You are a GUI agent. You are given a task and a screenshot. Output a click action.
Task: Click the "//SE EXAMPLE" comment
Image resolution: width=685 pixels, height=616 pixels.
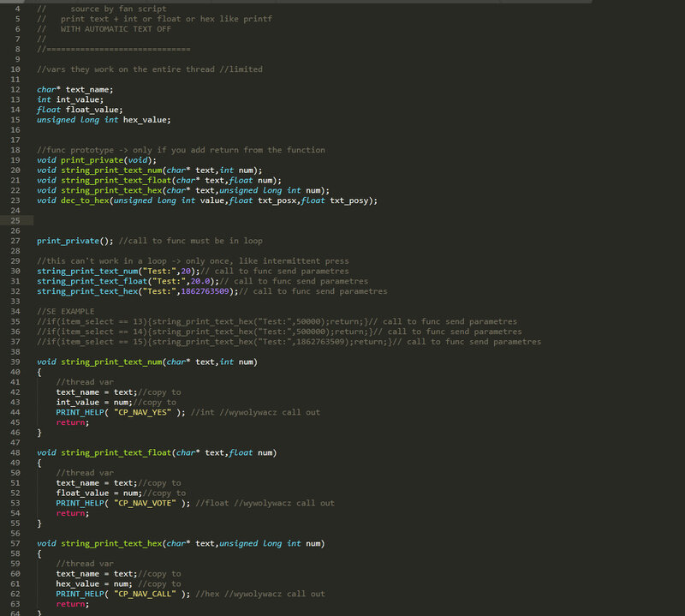[66, 311]
